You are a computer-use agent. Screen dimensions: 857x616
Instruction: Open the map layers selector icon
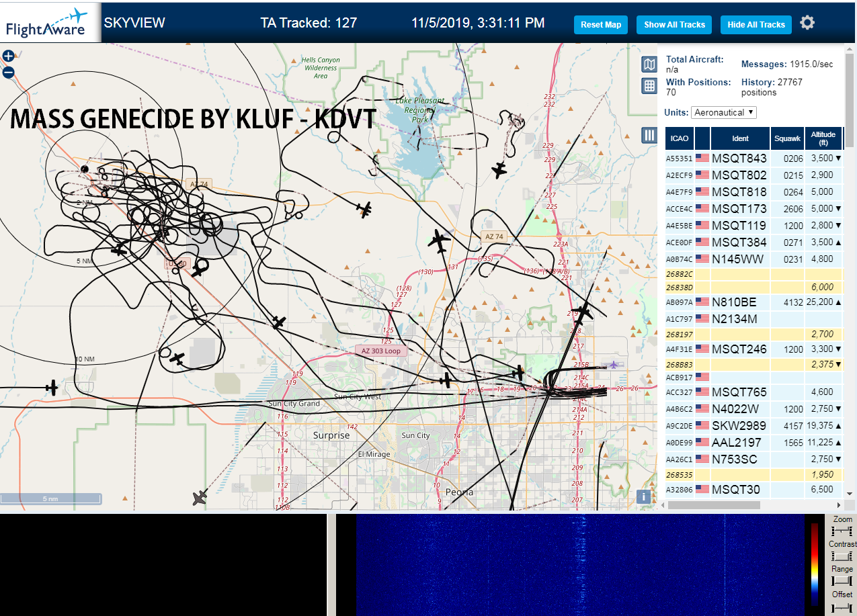[x=649, y=64]
